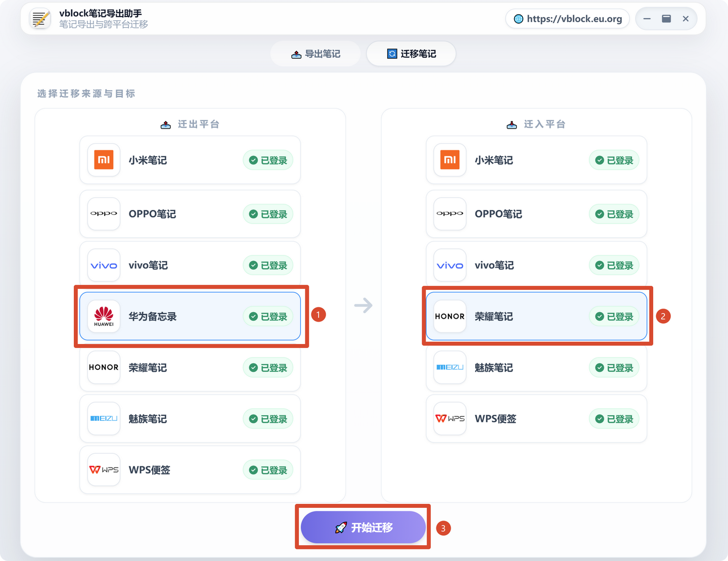Viewport: 728px width, 561px height.
Task: Click the HONOR logo in target platform list
Action: pos(450,316)
